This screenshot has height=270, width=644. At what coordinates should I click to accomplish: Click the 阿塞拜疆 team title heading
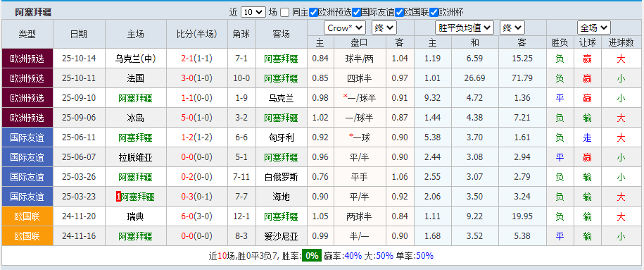(34, 13)
